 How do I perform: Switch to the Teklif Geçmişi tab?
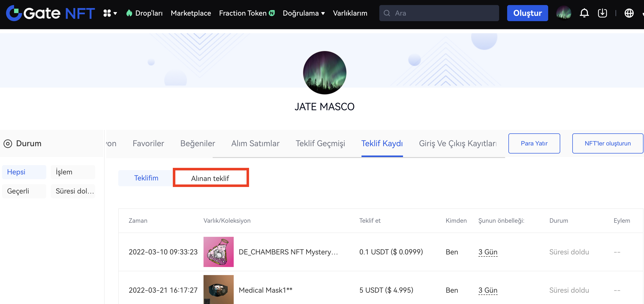point(320,143)
